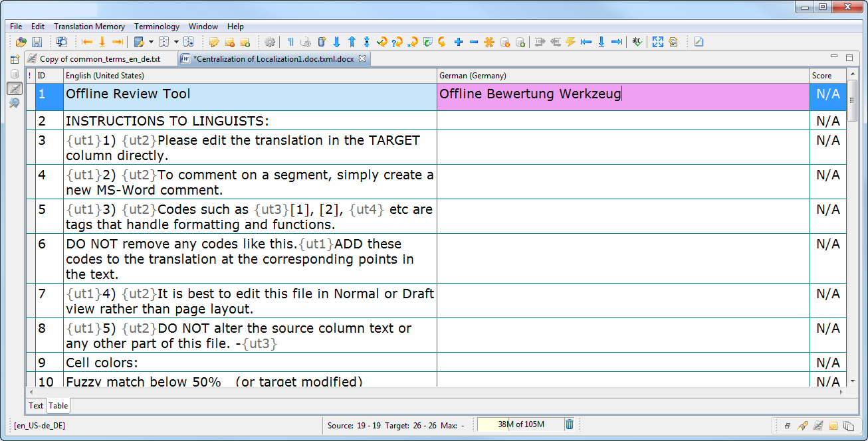Click the blue plus icon
The height and width of the screenshot is (441, 868).
coord(459,42)
